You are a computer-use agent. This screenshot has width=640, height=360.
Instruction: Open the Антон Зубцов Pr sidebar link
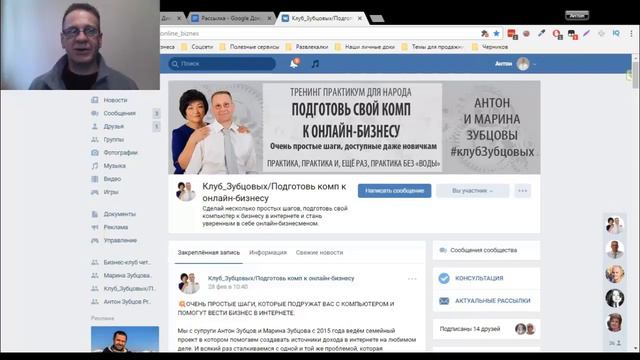click(127, 302)
